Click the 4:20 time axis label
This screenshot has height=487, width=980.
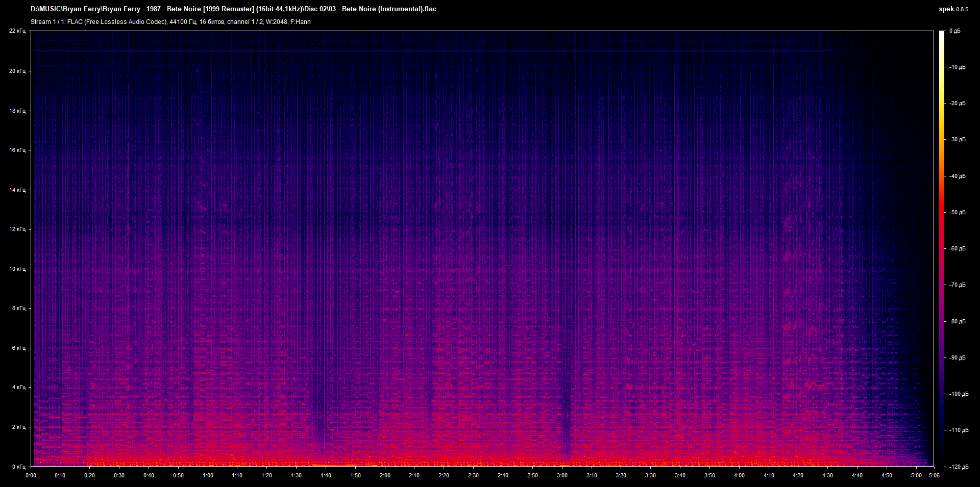798,475
